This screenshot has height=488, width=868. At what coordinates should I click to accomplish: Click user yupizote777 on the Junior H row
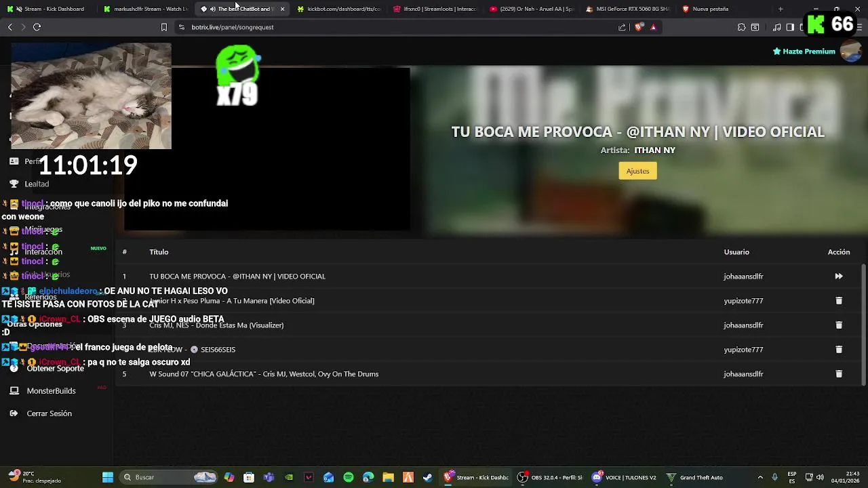pos(743,300)
